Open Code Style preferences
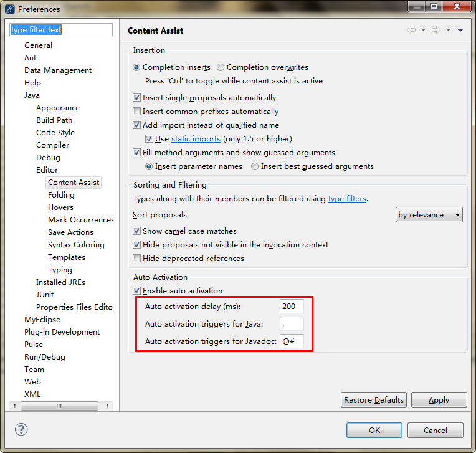Viewport: 476px width, 453px height. (55, 133)
